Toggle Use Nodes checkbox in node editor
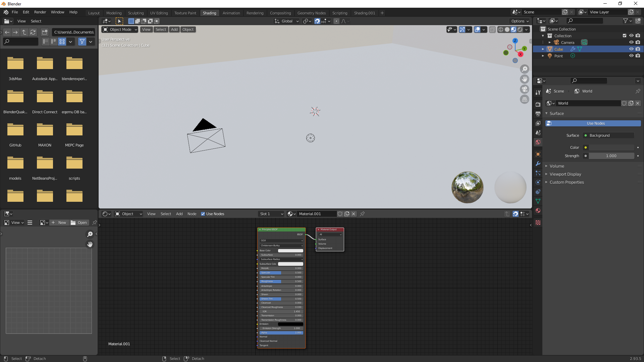Image resolution: width=644 pixels, height=362 pixels. click(x=203, y=214)
